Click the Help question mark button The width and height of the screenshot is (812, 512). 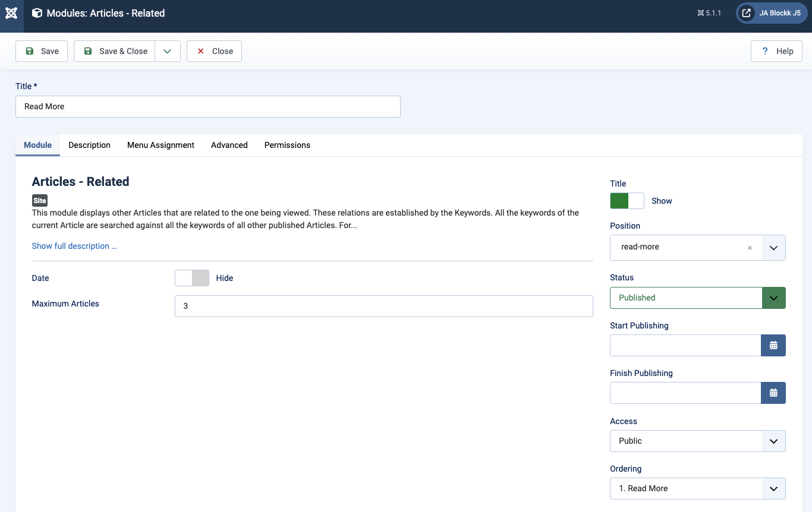(776, 51)
